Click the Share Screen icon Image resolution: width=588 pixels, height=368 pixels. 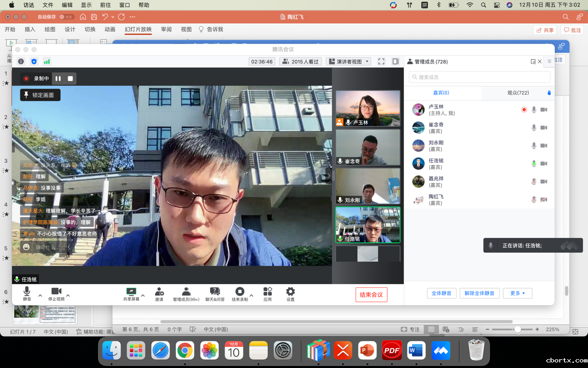pos(131,292)
